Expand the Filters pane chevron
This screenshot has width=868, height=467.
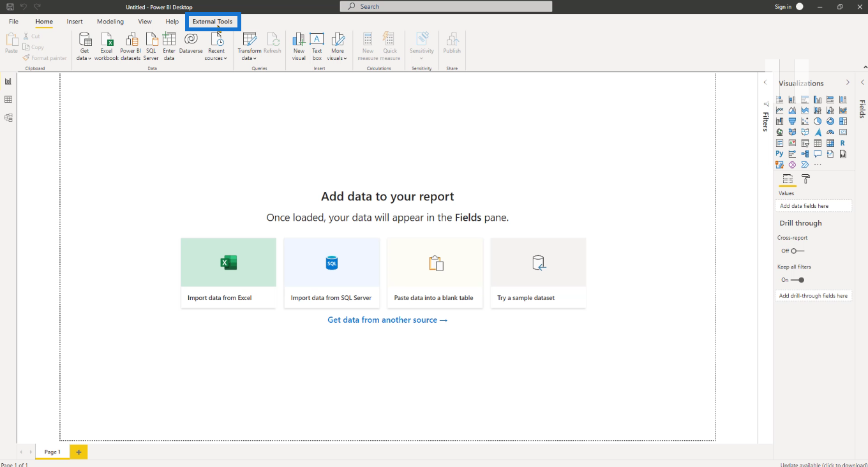(x=765, y=82)
